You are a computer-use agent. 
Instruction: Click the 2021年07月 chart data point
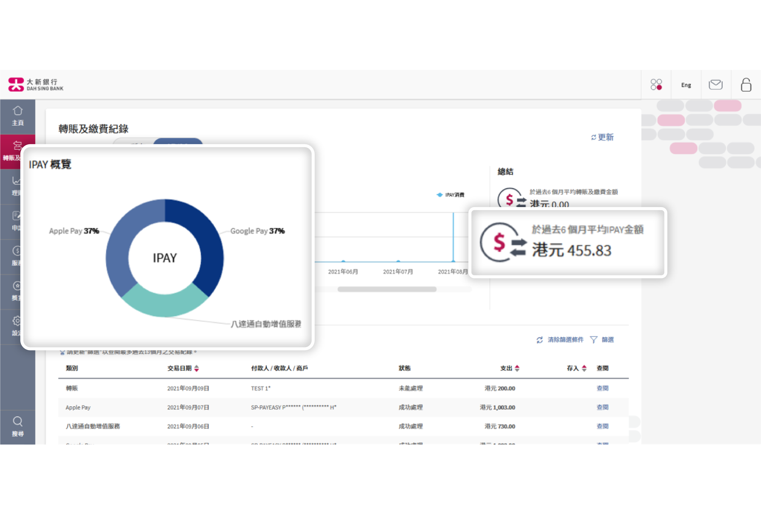(398, 261)
